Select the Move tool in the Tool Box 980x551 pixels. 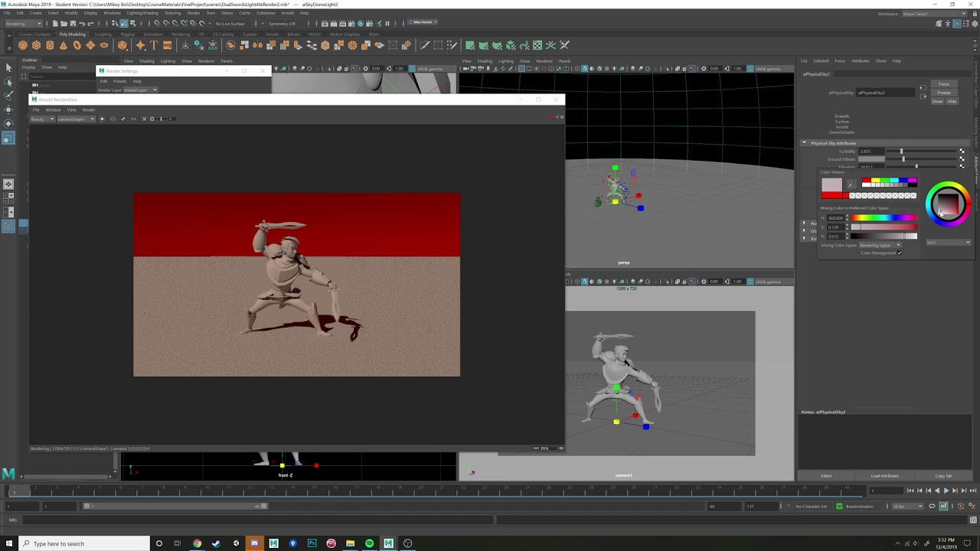tap(8, 109)
